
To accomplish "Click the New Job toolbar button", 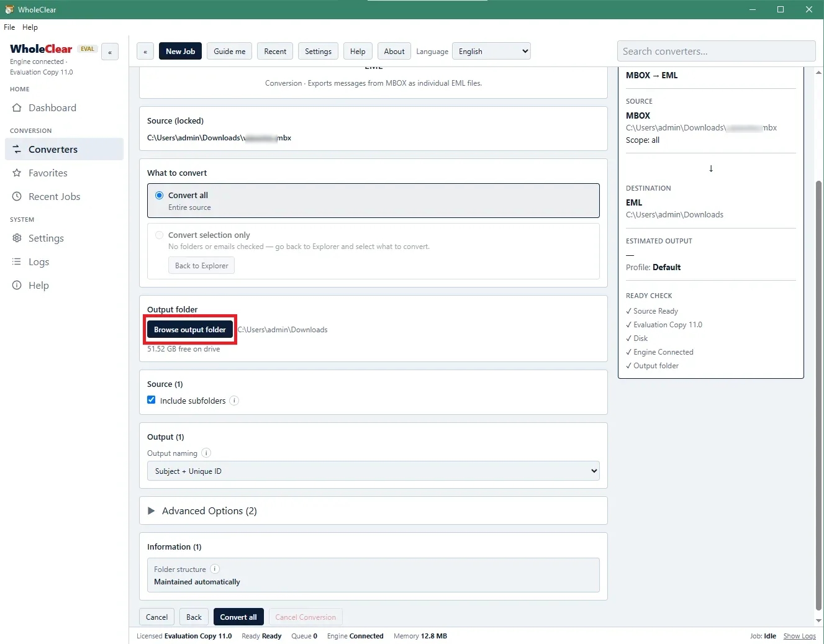I will [x=180, y=52].
